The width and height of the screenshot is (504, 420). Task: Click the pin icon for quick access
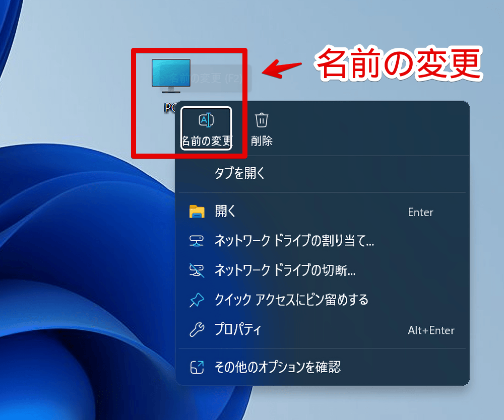coord(197,301)
